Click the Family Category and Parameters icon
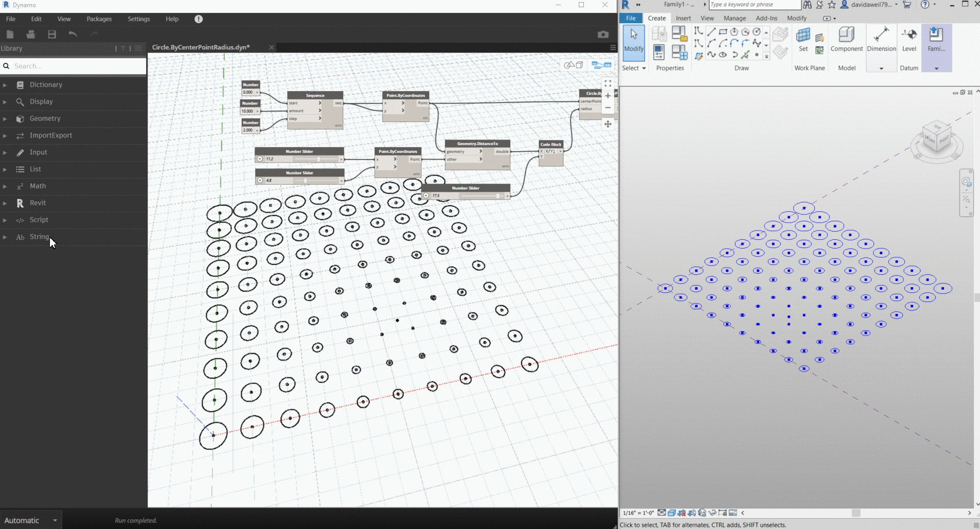The height and width of the screenshot is (529, 980). coord(679,33)
